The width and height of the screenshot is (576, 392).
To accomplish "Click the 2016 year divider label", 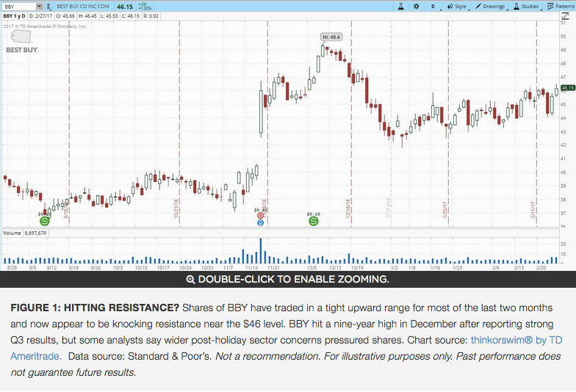I will [x=388, y=208].
